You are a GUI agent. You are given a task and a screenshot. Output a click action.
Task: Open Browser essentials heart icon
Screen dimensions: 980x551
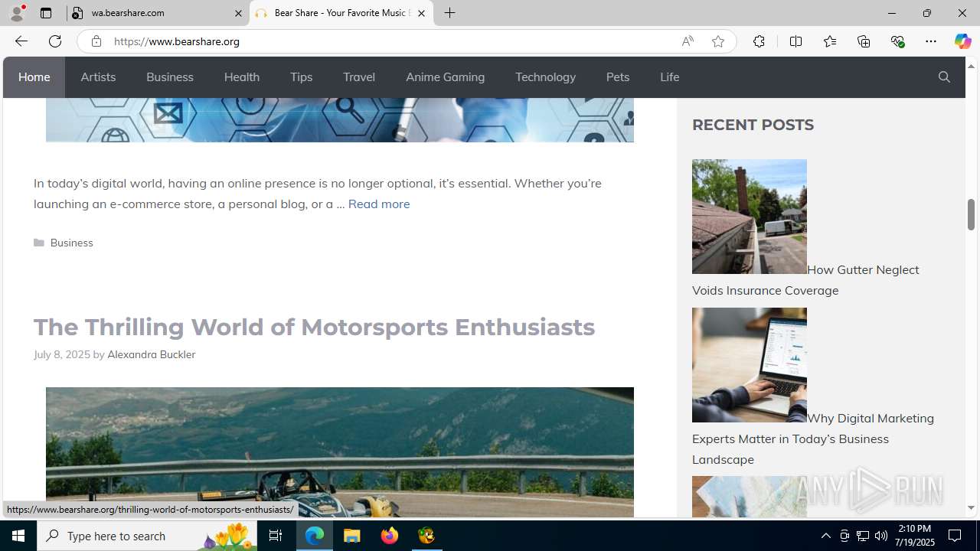[x=897, y=41]
